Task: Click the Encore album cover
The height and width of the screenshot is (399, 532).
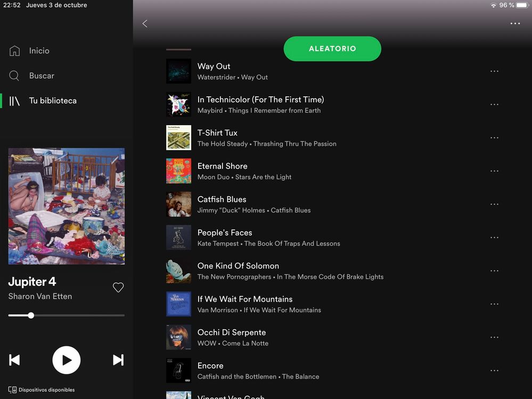Action: pyautogui.click(x=178, y=371)
